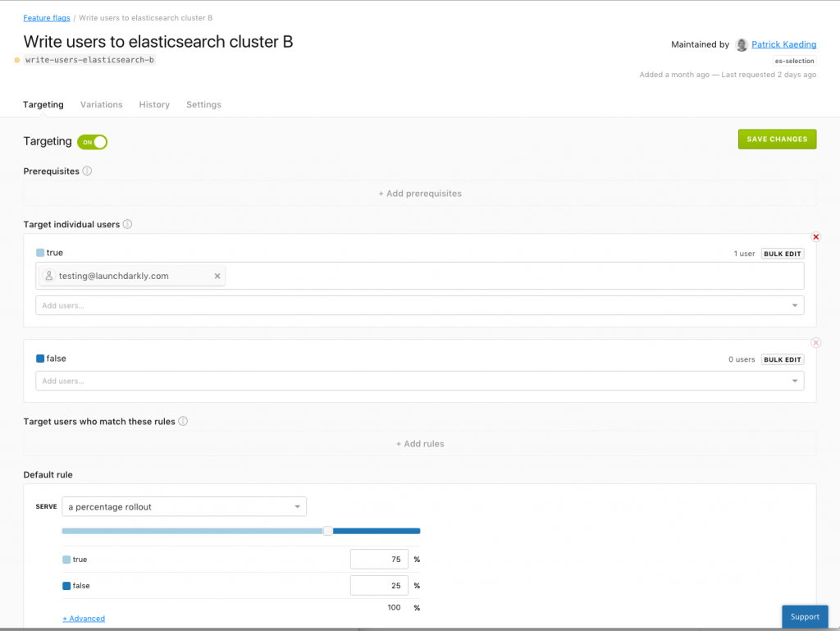
Task: Click the Save Changes button
Action: click(x=777, y=139)
